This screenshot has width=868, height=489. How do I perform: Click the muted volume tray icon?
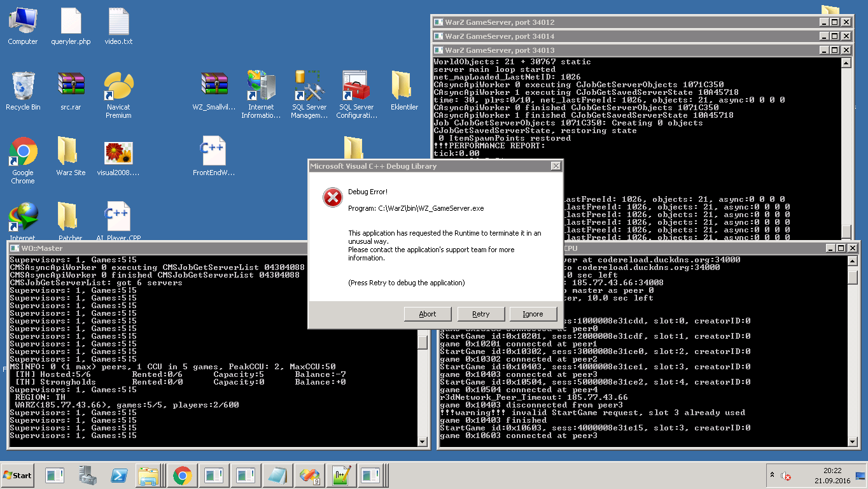(786, 476)
